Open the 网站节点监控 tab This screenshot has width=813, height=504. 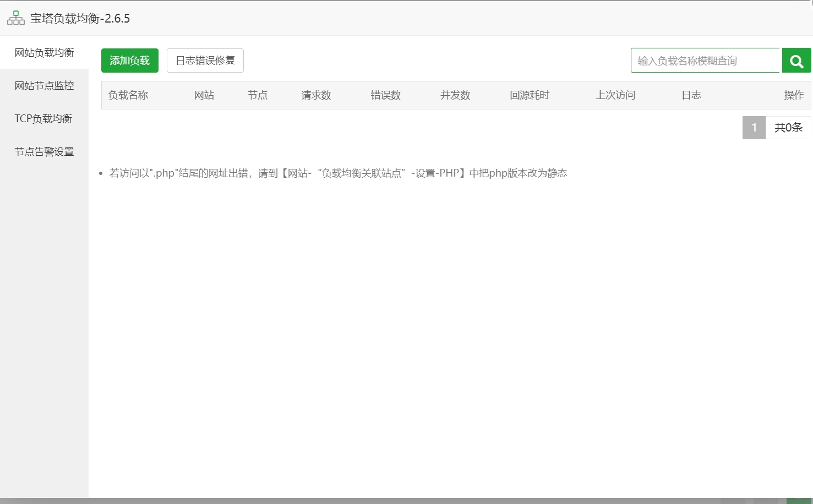(44, 86)
